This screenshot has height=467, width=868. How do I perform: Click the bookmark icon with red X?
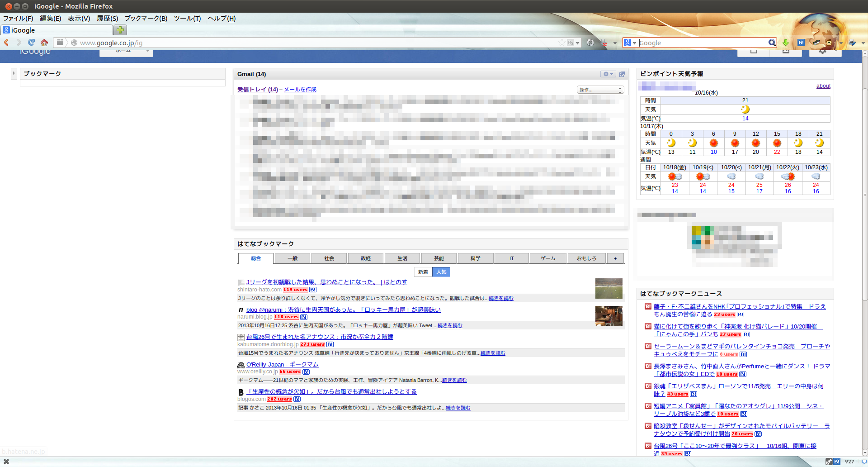click(x=604, y=43)
